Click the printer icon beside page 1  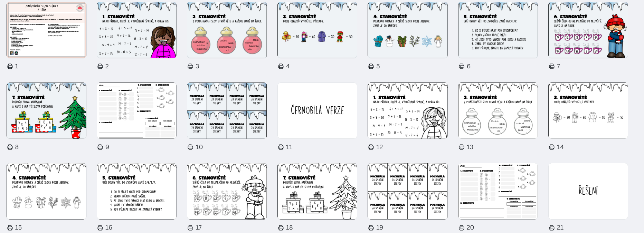tap(10, 66)
